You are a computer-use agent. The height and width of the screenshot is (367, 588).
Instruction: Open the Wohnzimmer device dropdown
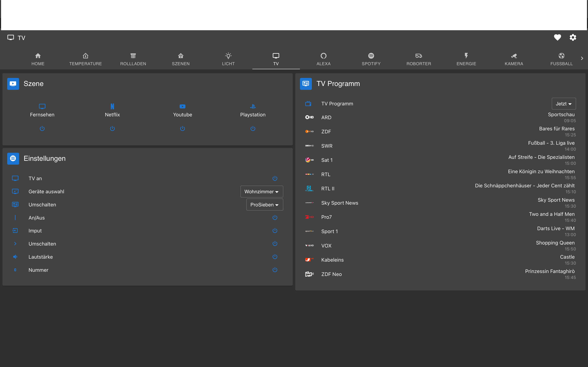[261, 192]
